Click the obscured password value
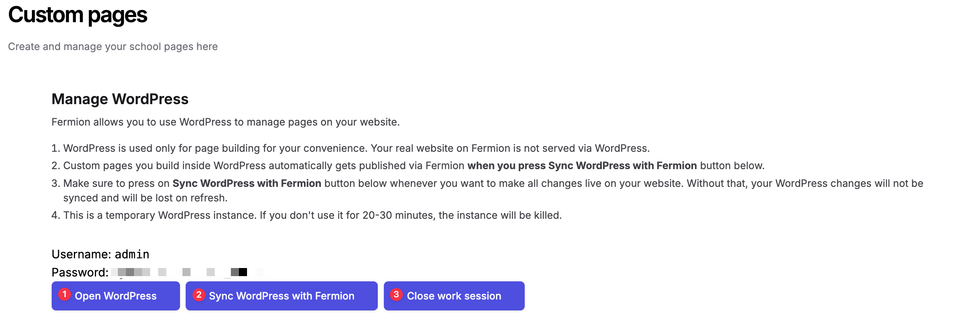The image size is (980, 331). tap(186, 272)
